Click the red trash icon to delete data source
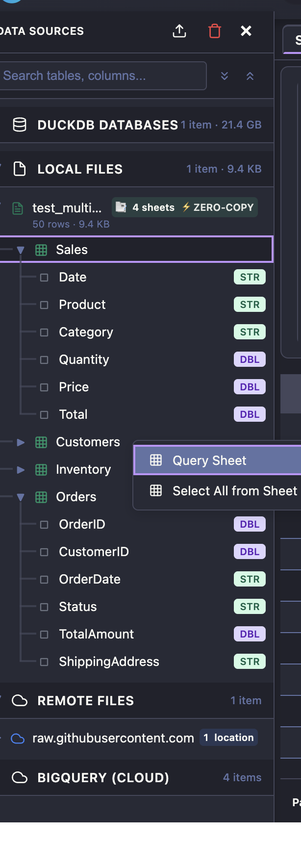The width and height of the screenshot is (301, 868). [214, 30]
